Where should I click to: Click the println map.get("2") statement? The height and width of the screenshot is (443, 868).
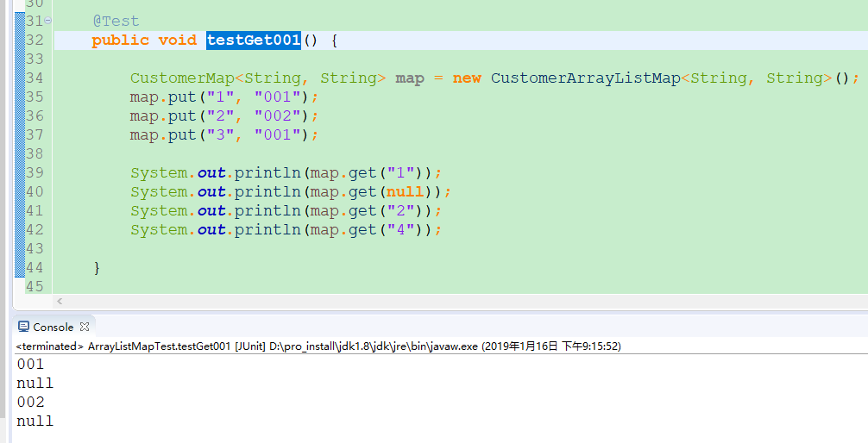coord(286,210)
